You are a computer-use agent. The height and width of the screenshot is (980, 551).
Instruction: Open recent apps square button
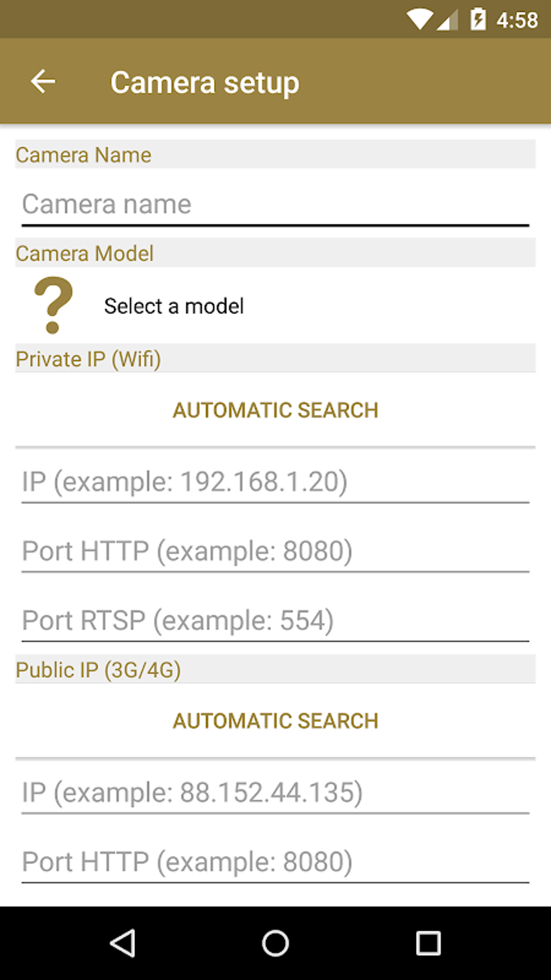pos(428,943)
